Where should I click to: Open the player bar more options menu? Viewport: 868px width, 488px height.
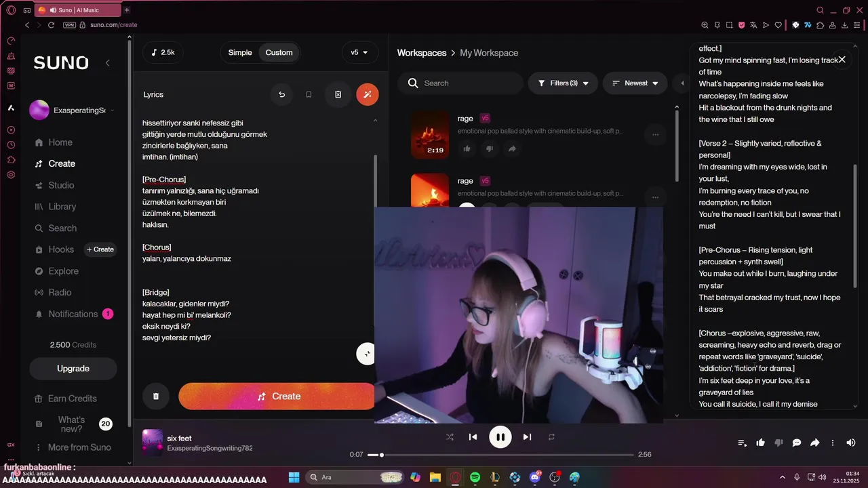833,443
